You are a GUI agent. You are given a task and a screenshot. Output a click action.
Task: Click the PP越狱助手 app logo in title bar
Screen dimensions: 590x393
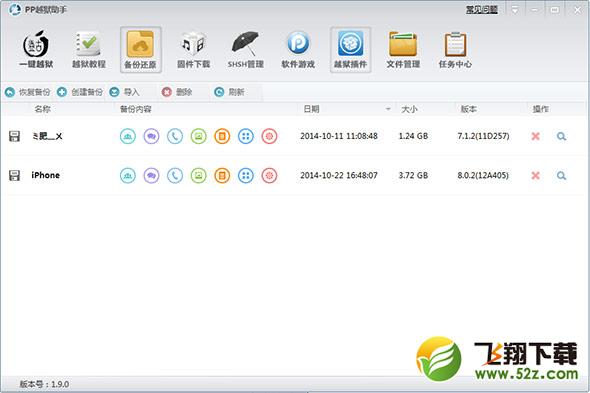point(14,9)
